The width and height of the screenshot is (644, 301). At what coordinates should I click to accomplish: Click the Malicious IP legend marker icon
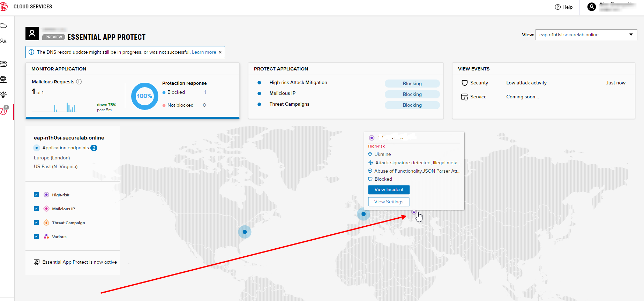46,209
